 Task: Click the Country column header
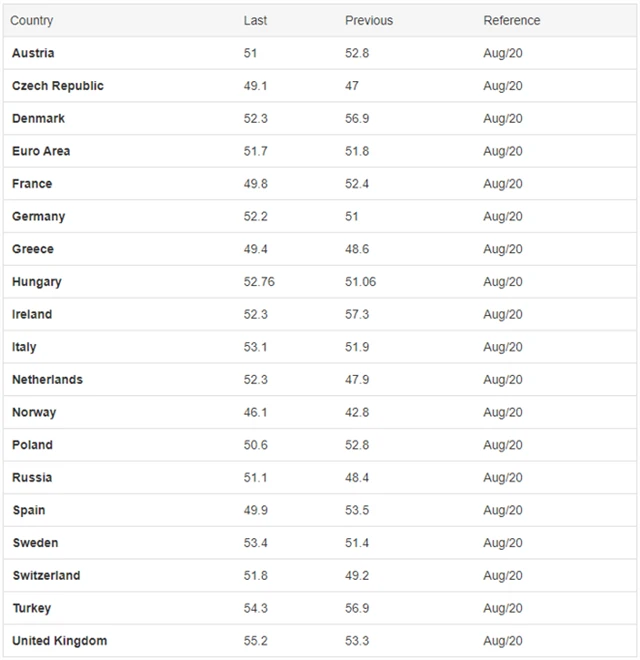coord(32,20)
